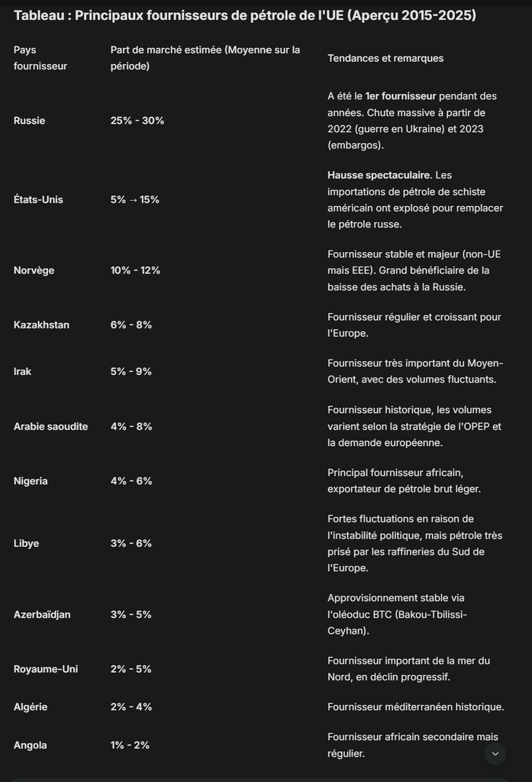Click the 'Libye' country cell
Viewport: 532px width, 782px height.
26,544
